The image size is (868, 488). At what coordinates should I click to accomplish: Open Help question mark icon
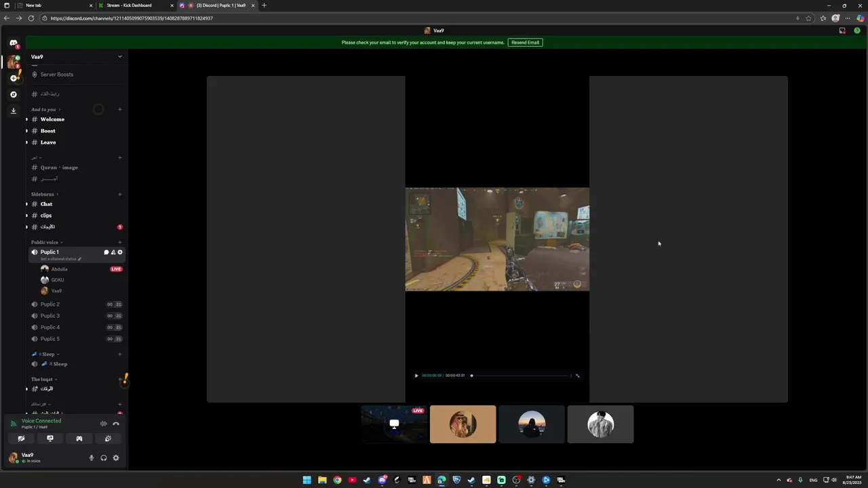click(857, 30)
